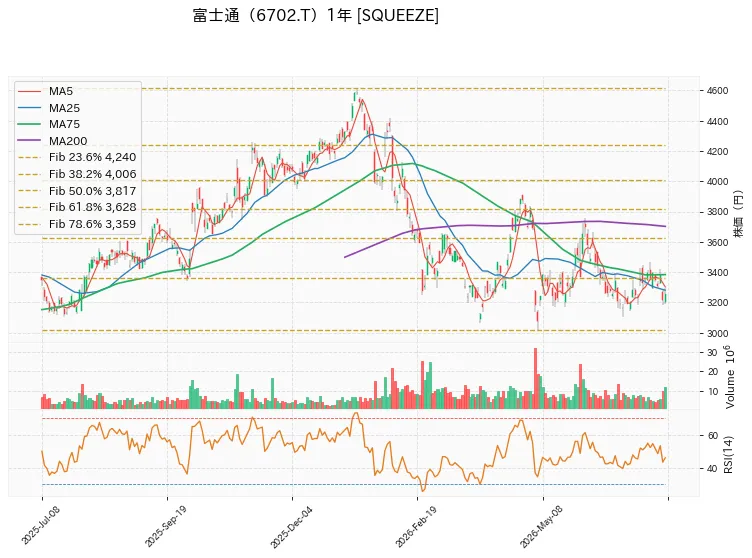
Task: Click the 株価（円） axis title
Action: click(738, 214)
